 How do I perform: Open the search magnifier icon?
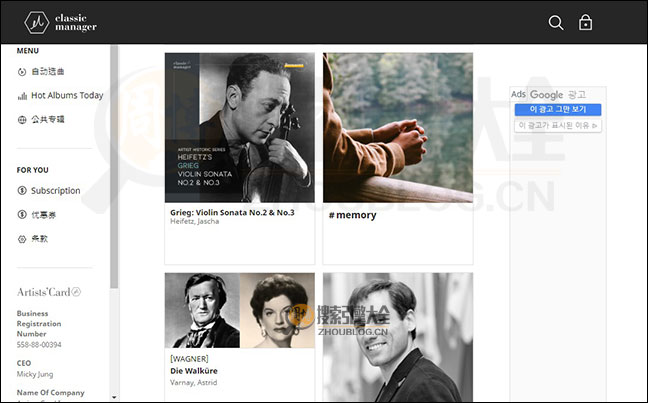pos(556,23)
